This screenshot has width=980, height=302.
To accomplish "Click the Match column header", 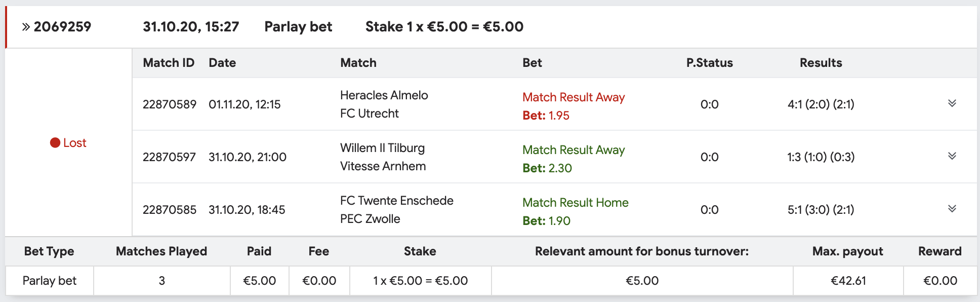I will pos(358,63).
